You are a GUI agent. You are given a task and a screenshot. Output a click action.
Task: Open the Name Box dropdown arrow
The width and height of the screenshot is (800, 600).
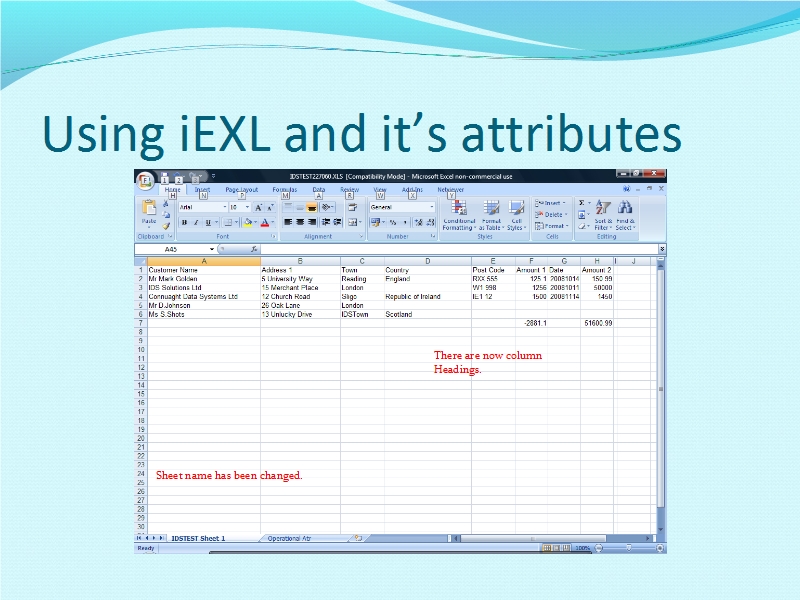tap(212, 249)
